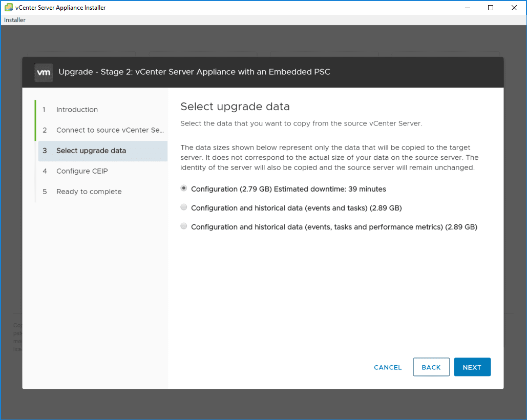The image size is (527, 420).
Task: Click the BACK button
Action: 431,367
